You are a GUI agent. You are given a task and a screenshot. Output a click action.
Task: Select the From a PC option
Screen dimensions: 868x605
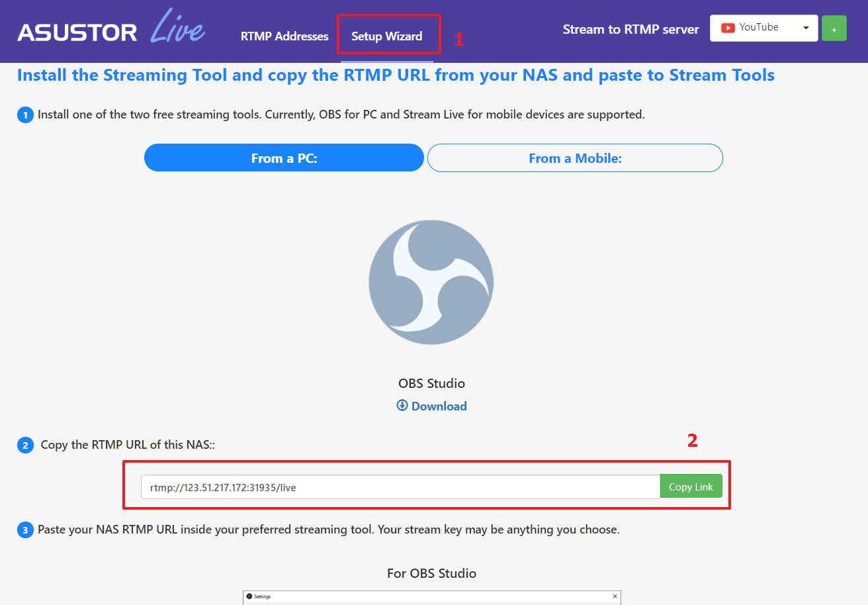[x=284, y=158]
